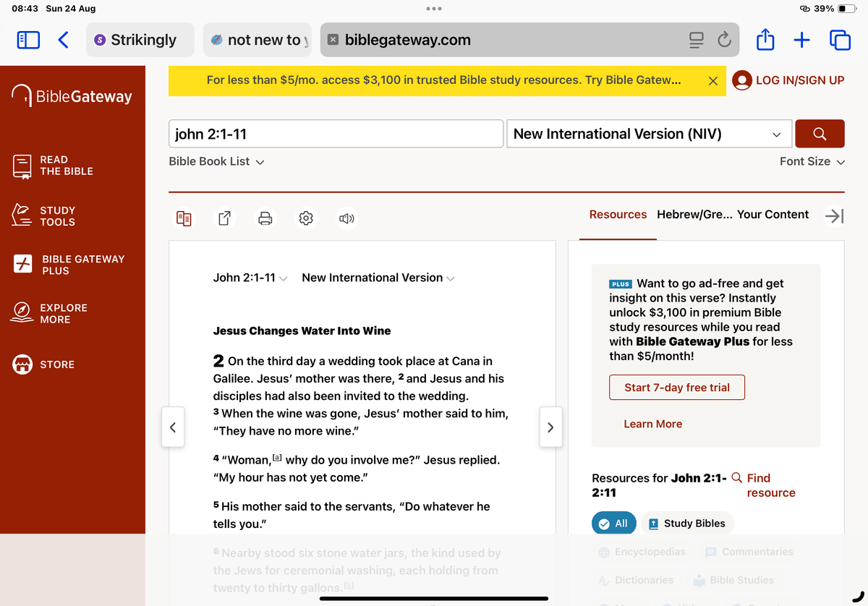The image size is (868, 606).
Task: Click the Log In/Sign Up link
Action: pyautogui.click(x=800, y=80)
